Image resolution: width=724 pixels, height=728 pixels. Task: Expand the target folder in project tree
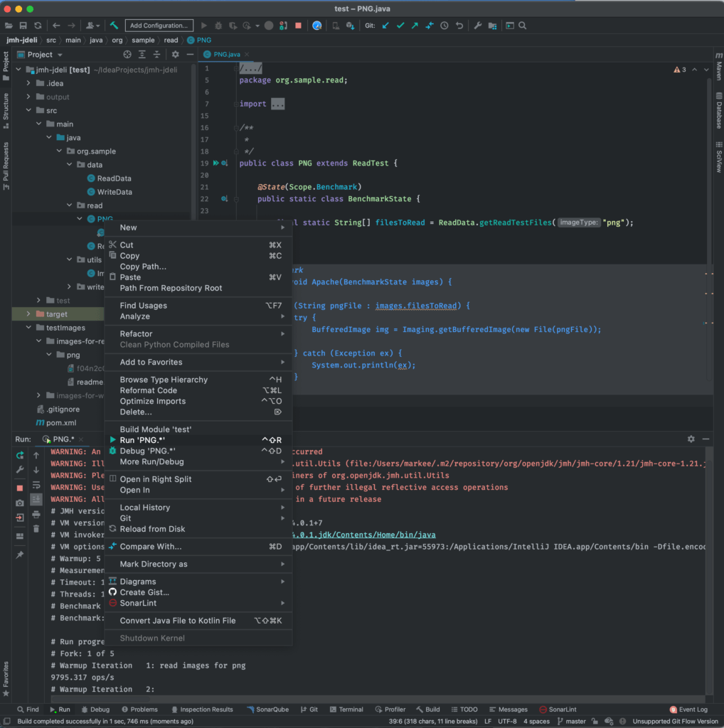29,314
